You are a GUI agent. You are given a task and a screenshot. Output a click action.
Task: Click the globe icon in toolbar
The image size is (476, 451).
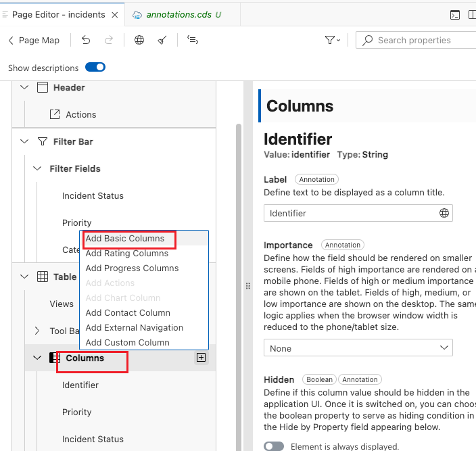click(x=139, y=41)
